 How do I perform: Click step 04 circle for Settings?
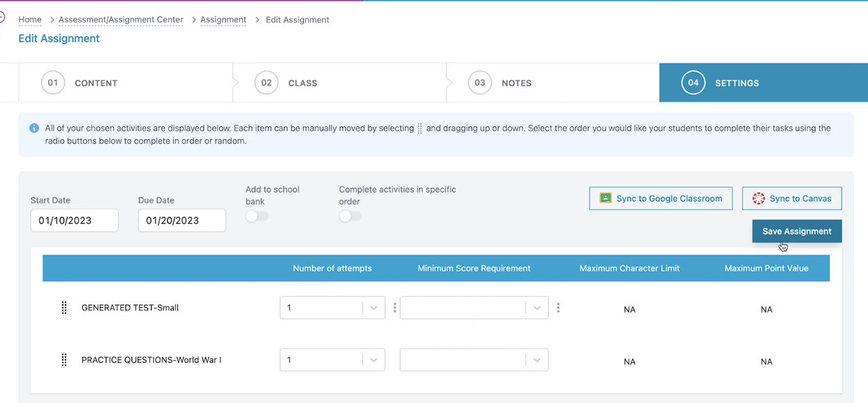[693, 83]
